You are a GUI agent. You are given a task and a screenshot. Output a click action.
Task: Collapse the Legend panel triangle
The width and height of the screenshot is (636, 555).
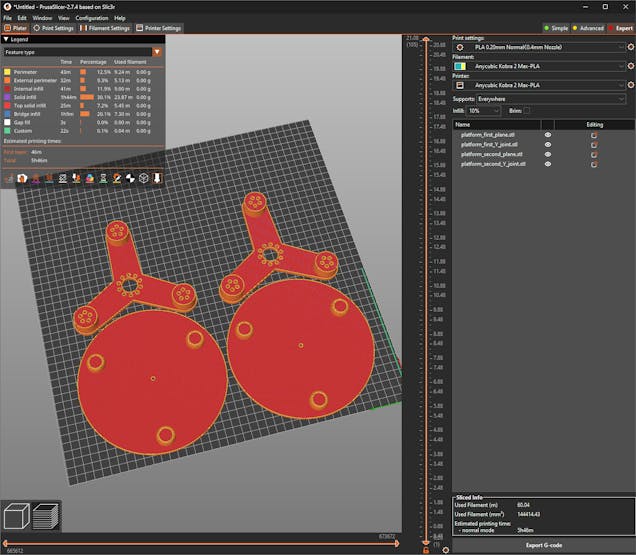click(x=7, y=39)
